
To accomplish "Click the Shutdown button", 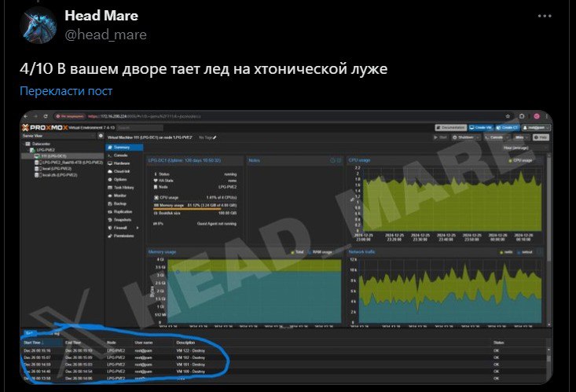I will (466, 137).
